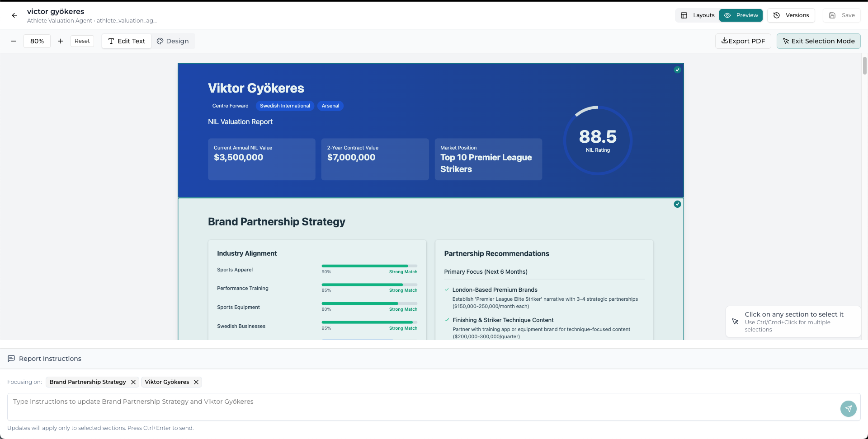Click the Brand Partnership Strategy heading
Image resolution: width=868 pixels, height=439 pixels.
point(277,222)
